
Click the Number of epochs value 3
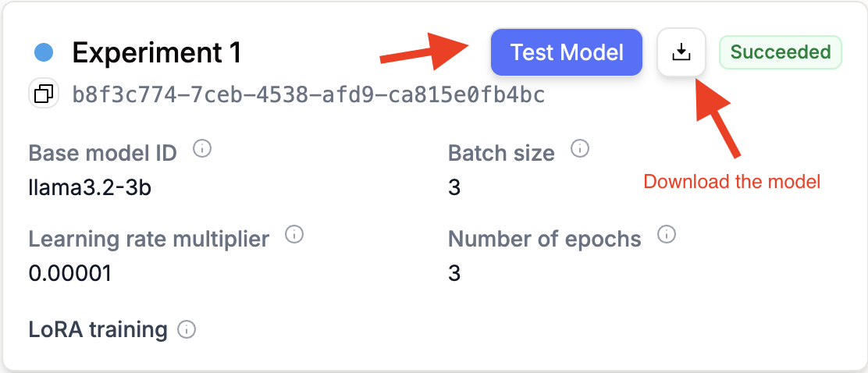click(454, 273)
